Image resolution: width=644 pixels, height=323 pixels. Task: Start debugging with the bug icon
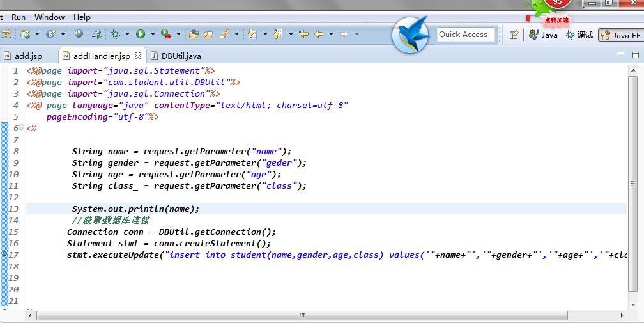coord(116,34)
